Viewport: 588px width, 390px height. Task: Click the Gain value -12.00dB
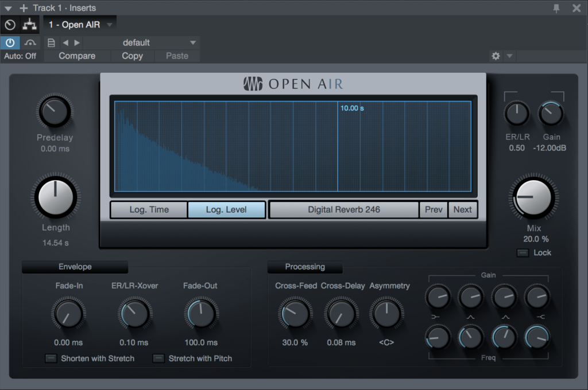tap(550, 148)
